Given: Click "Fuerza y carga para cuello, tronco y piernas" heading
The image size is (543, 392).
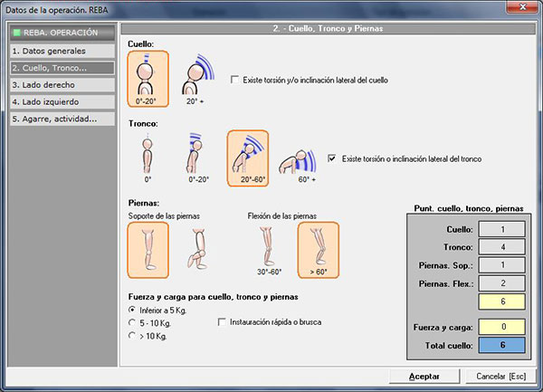Looking at the screenshot, I should coord(213,297).
